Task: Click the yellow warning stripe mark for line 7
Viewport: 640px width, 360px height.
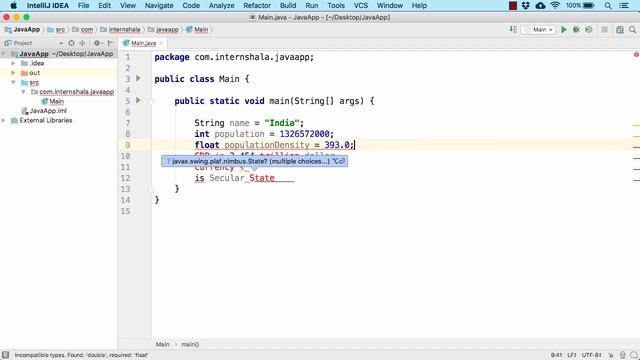Action: coord(636,125)
